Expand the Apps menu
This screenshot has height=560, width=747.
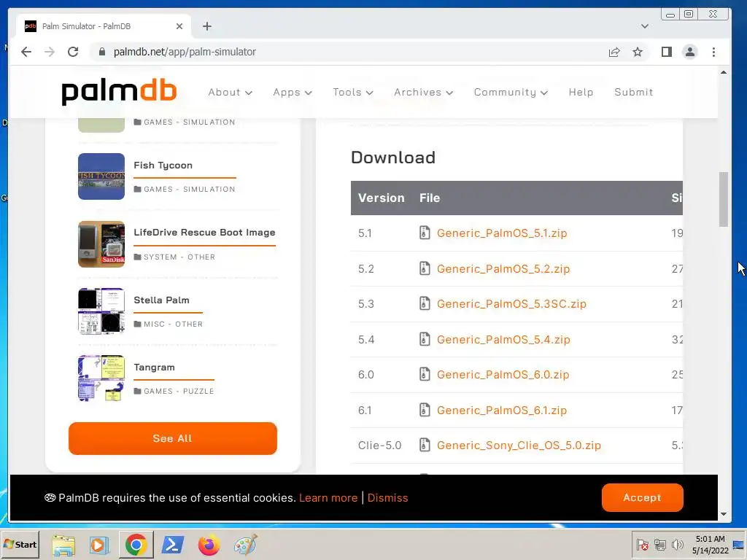click(x=293, y=93)
